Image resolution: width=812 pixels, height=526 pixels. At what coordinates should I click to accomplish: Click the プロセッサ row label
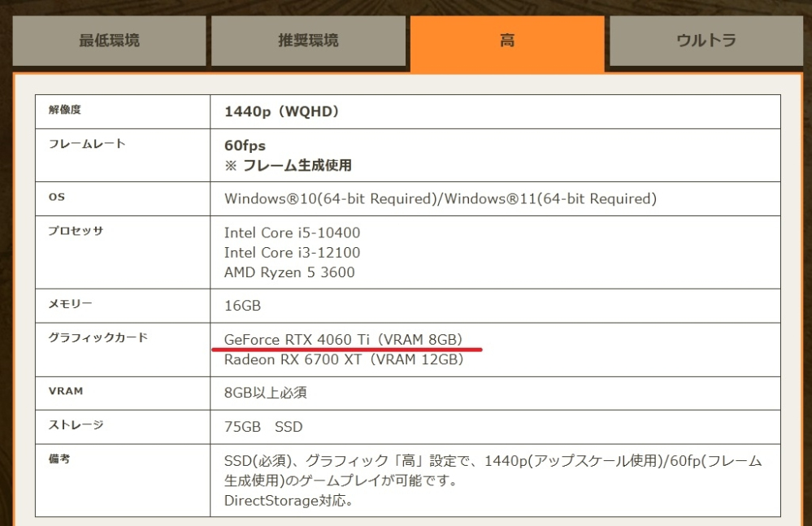[x=76, y=231]
